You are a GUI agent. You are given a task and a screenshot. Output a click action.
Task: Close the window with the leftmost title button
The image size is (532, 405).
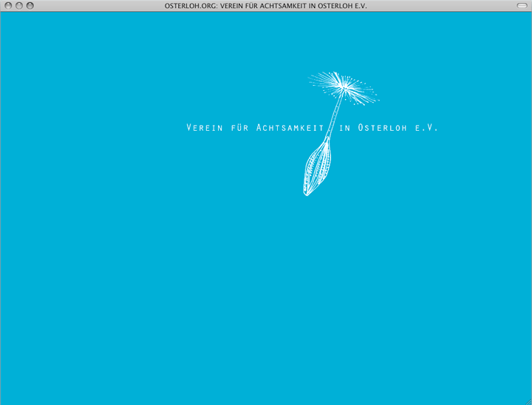8,5
